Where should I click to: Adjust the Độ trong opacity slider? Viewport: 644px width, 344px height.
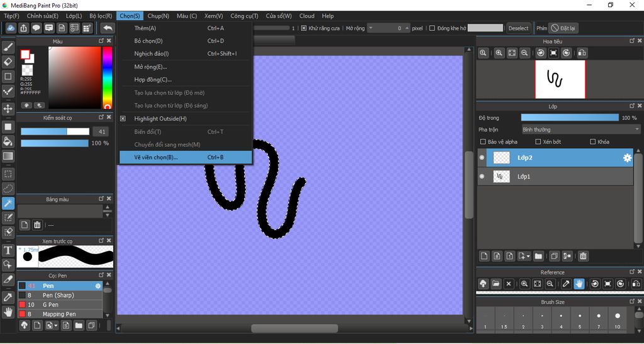(570, 118)
